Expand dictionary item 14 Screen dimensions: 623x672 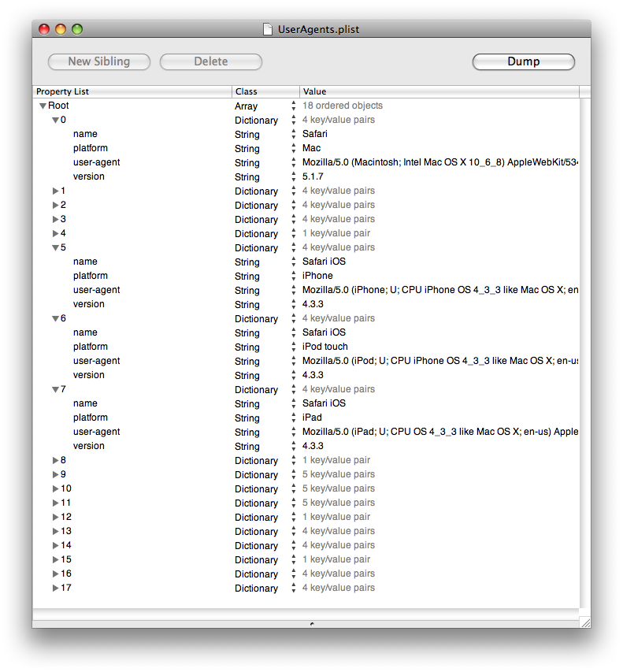[56, 545]
